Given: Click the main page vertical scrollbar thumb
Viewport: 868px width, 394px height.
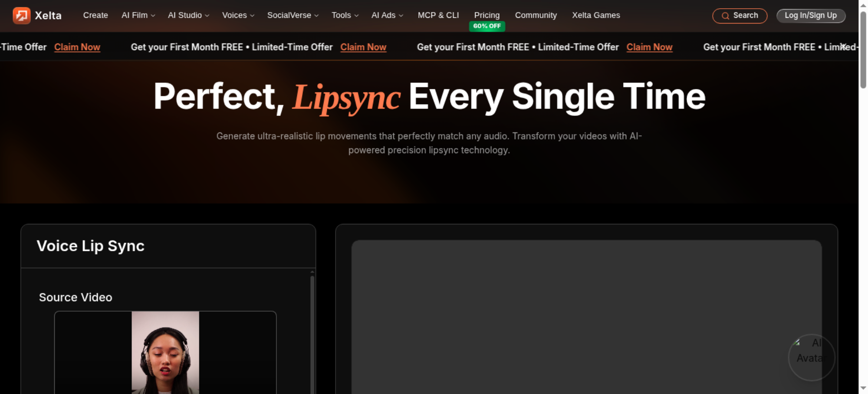Looking at the screenshot, I should pyautogui.click(x=863, y=49).
